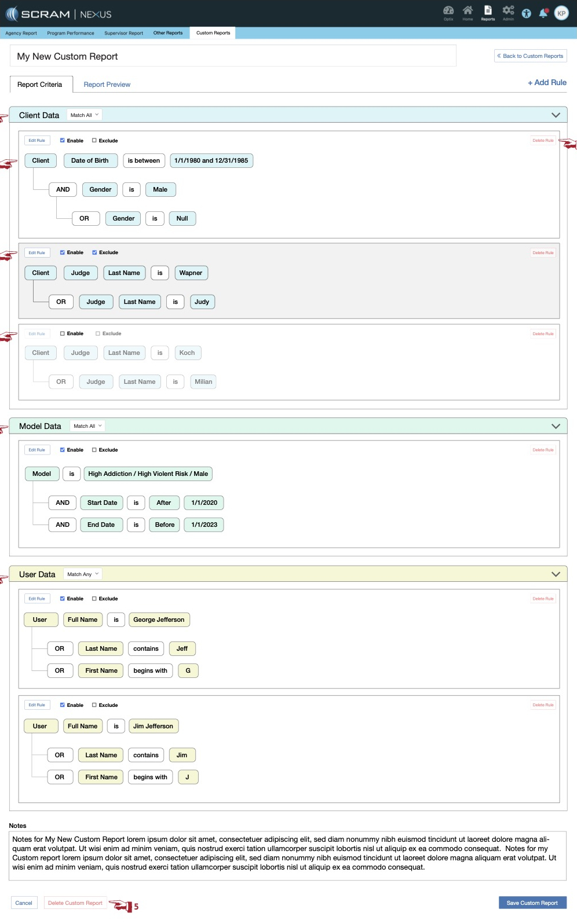This screenshot has height=924, width=577.
Task: Open the Optix dashboard icon
Action: point(448,12)
